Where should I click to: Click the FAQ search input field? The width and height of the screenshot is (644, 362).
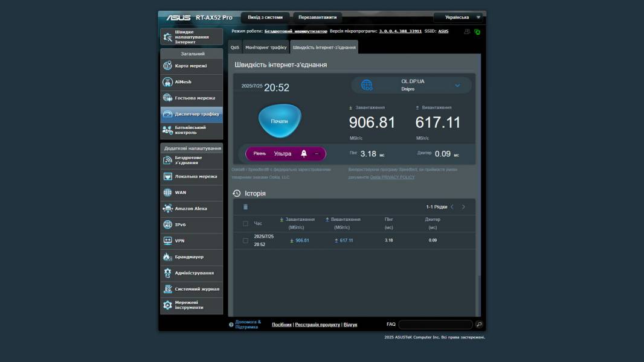(435, 325)
